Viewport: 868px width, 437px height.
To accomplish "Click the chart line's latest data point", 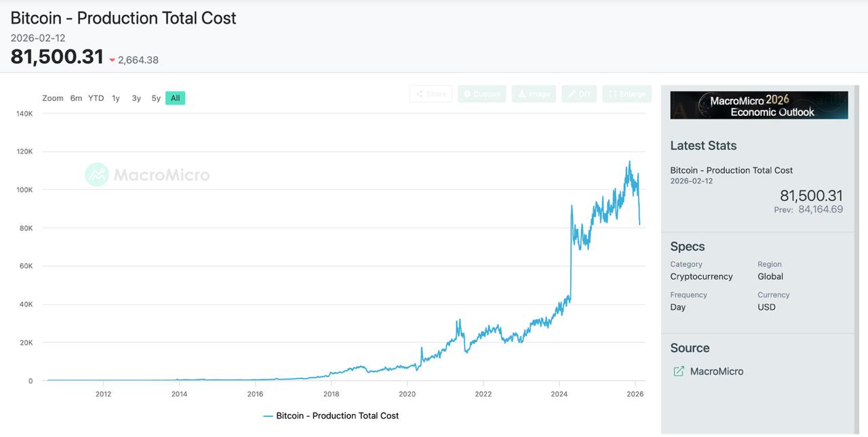I will pyautogui.click(x=639, y=224).
